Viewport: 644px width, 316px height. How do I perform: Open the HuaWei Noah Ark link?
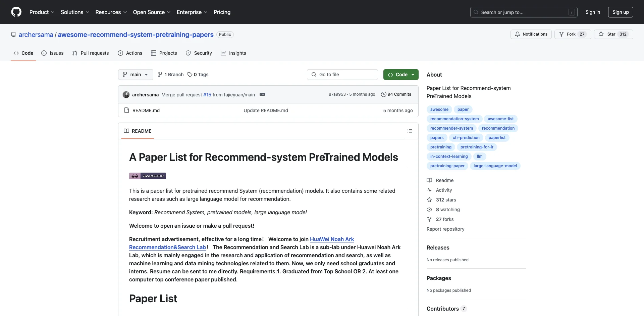(x=332, y=239)
